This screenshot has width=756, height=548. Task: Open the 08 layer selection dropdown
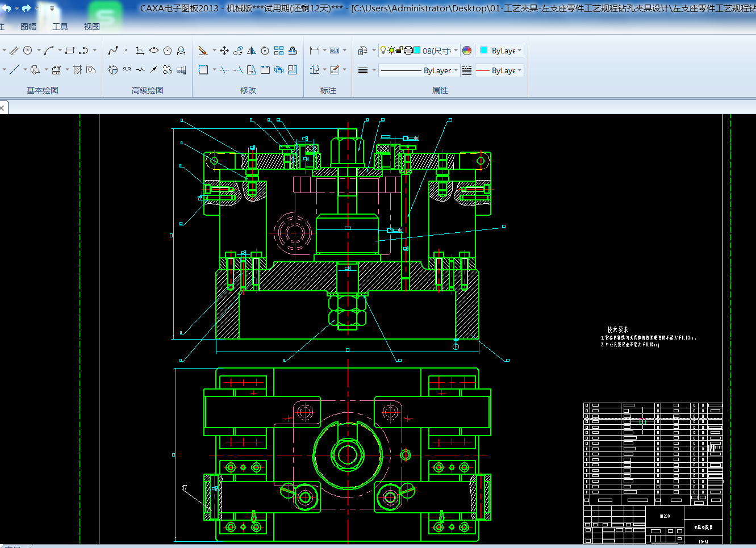pos(456,51)
